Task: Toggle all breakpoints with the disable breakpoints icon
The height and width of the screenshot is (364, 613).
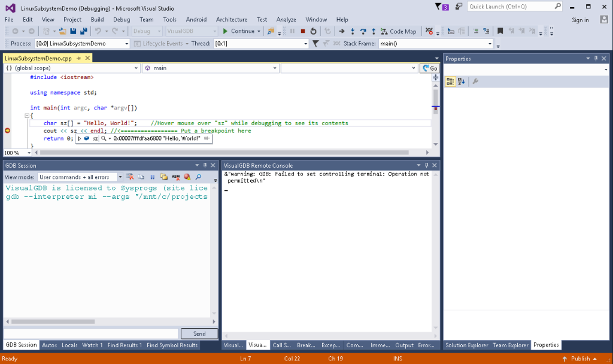Action: pyautogui.click(x=429, y=30)
